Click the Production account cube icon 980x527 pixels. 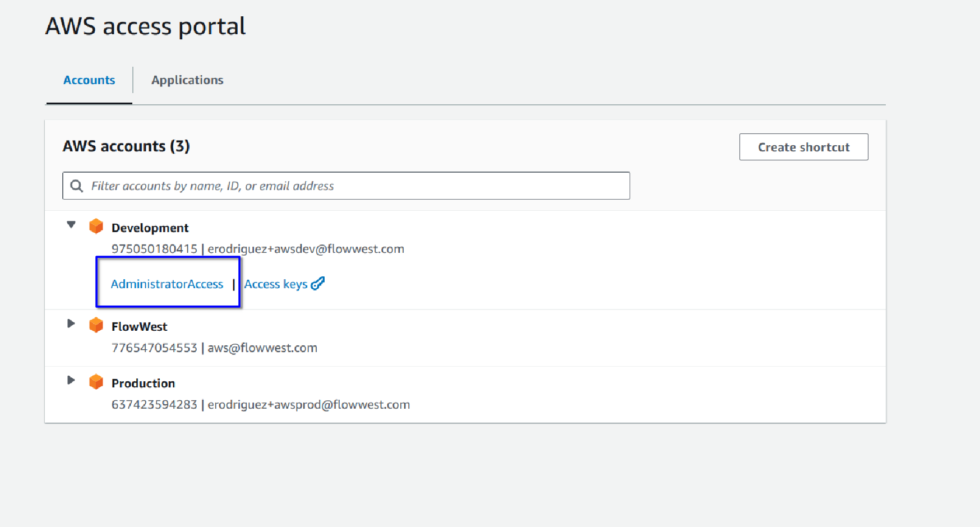[96, 382]
